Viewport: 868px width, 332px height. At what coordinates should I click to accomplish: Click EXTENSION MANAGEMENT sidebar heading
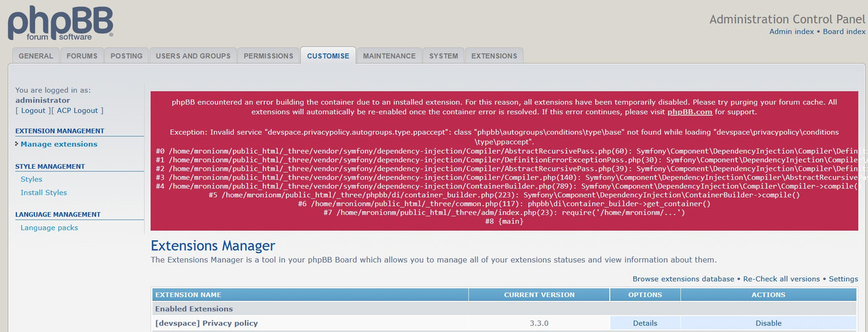click(60, 131)
